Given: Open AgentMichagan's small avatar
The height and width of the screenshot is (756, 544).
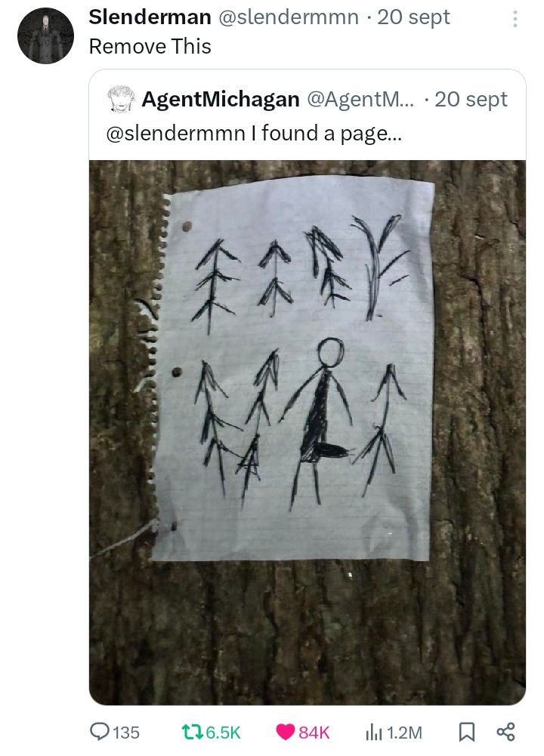Looking at the screenshot, I should [x=119, y=100].
